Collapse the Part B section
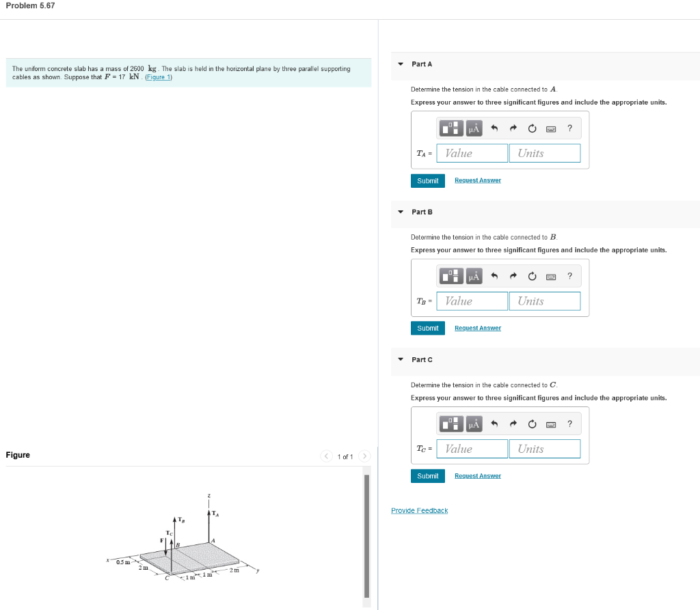The width and height of the screenshot is (700, 610). (400, 212)
